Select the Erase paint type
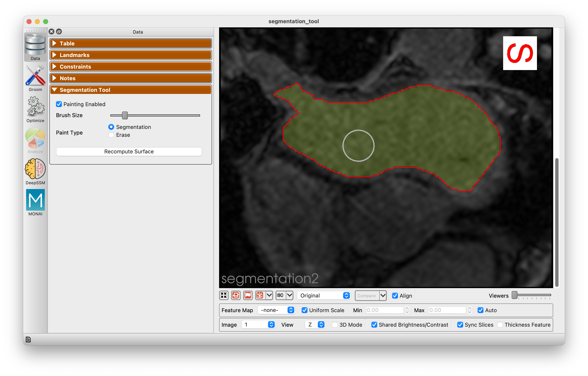 point(111,135)
